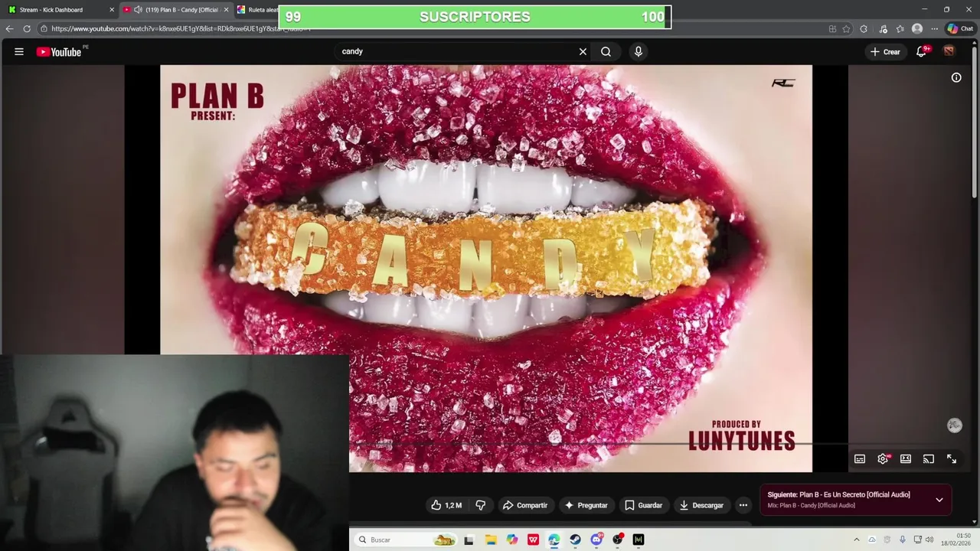
Task: Open Copilot from the taskbar
Action: pos(511,540)
